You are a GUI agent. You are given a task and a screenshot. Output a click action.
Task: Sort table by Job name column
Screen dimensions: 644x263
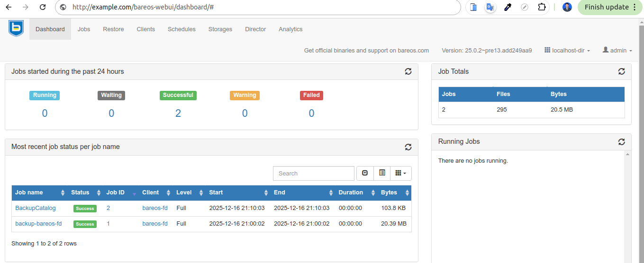pos(40,193)
